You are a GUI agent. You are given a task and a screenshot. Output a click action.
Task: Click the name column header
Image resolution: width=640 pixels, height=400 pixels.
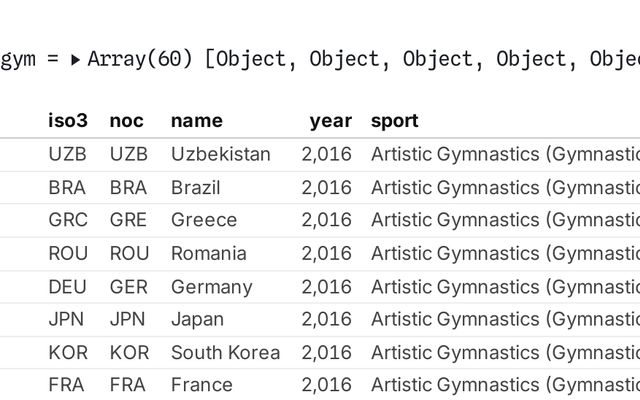(197, 121)
